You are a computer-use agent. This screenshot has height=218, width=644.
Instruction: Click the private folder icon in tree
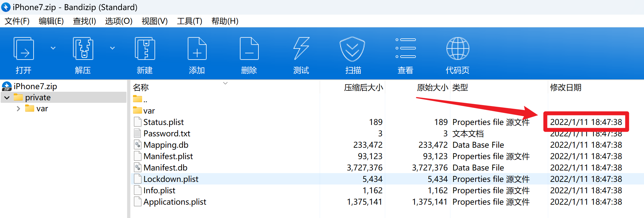point(18,97)
